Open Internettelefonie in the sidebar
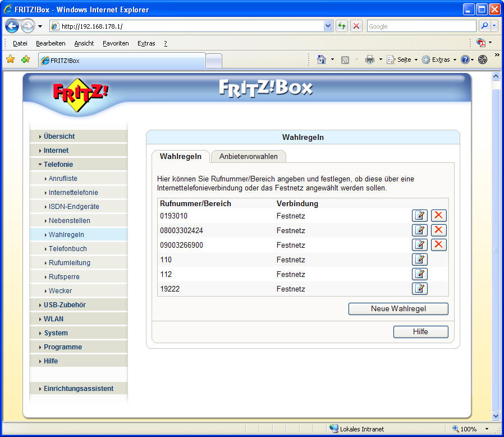504x437 pixels. pos(79,193)
